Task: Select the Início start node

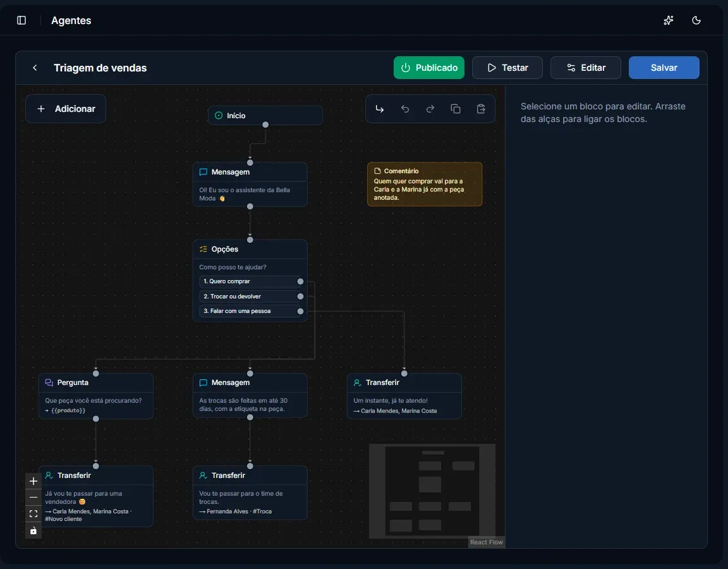Action: pos(265,115)
